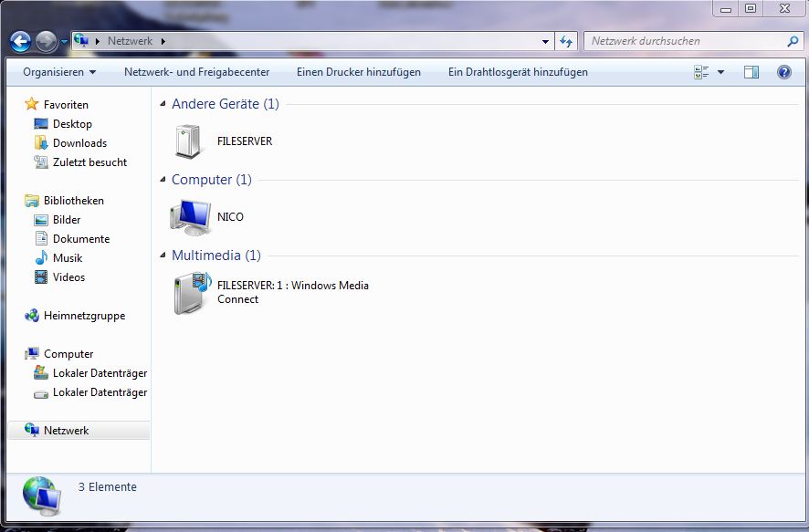The width and height of the screenshot is (809, 532).
Task: Click the refresh button beside address bar
Action: pyautogui.click(x=566, y=41)
